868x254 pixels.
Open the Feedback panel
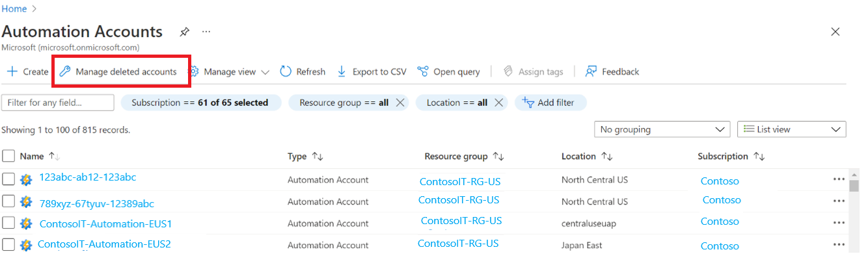[612, 71]
